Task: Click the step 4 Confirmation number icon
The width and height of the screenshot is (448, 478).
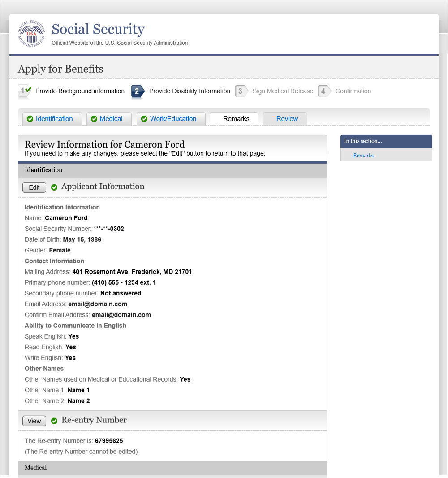Action: point(323,91)
